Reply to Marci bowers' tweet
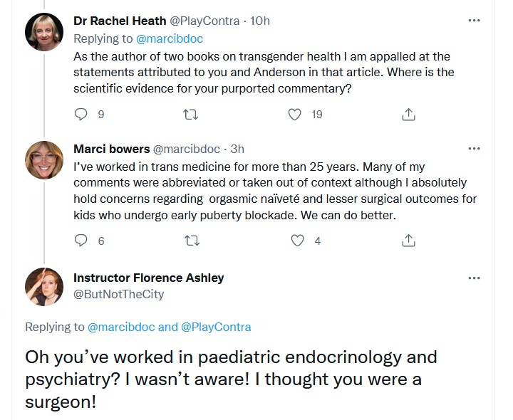Screen dimensions: 513x420 pyautogui.click(x=81, y=241)
